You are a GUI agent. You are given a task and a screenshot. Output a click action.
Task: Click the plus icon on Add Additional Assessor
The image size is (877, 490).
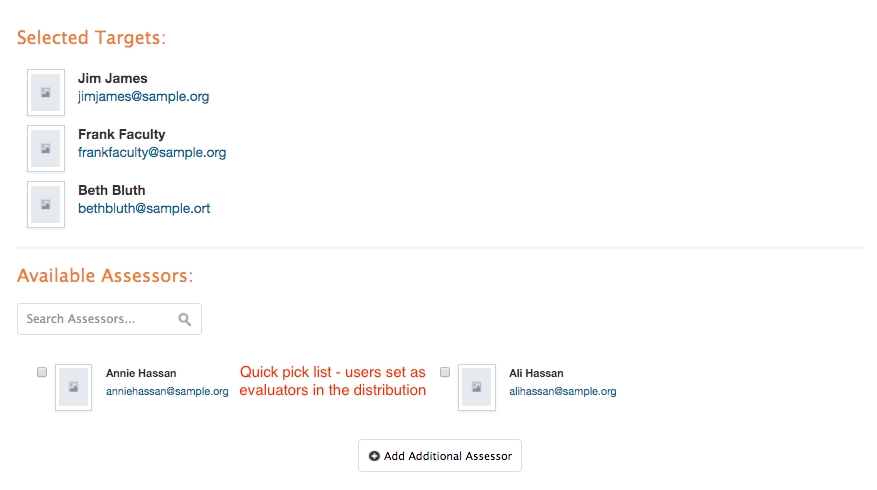(x=374, y=456)
